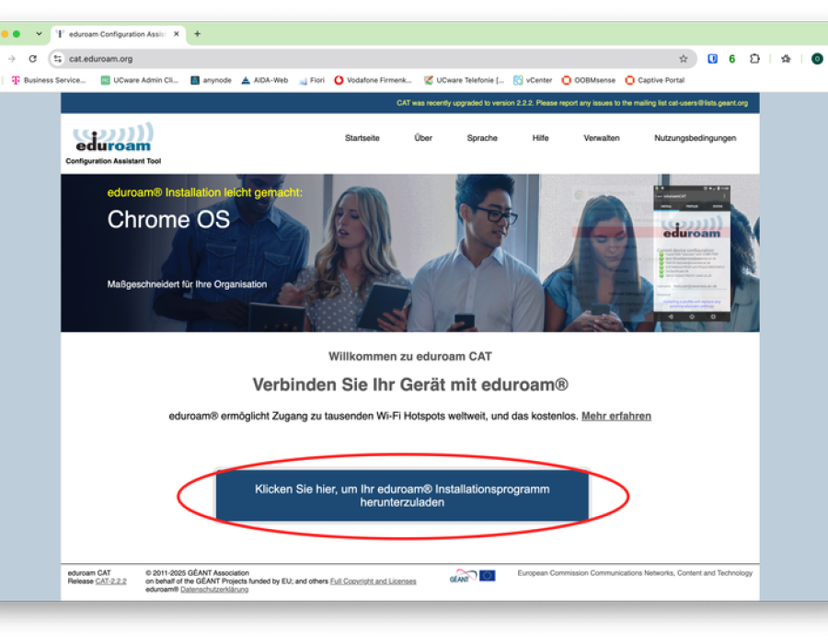Open the green profile avatar

[817, 59]
